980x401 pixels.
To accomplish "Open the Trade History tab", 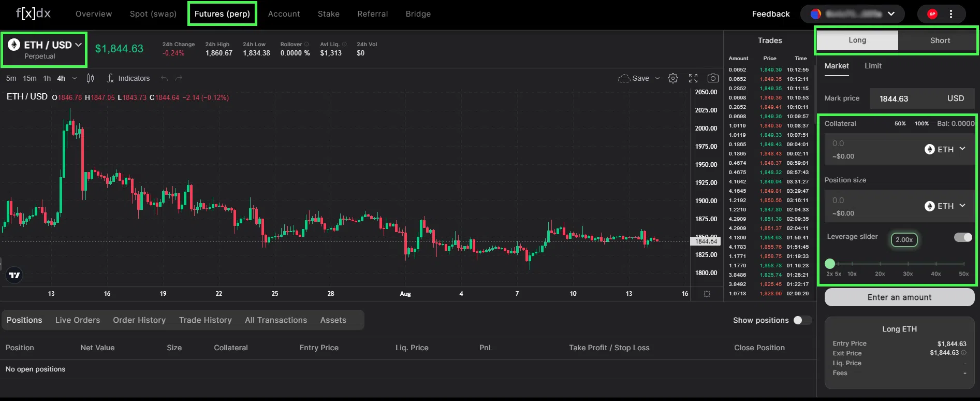I will click(206, 320).
